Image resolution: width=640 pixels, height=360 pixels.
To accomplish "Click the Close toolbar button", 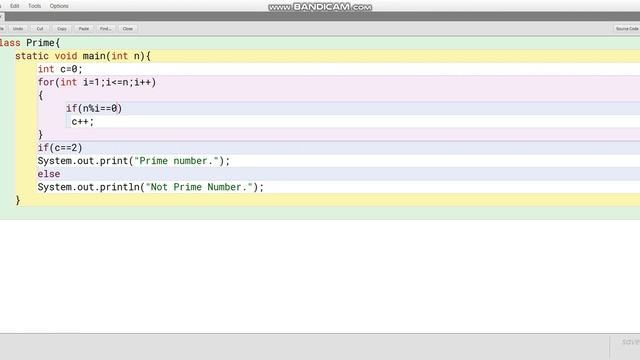I will [x=128, y=29].
